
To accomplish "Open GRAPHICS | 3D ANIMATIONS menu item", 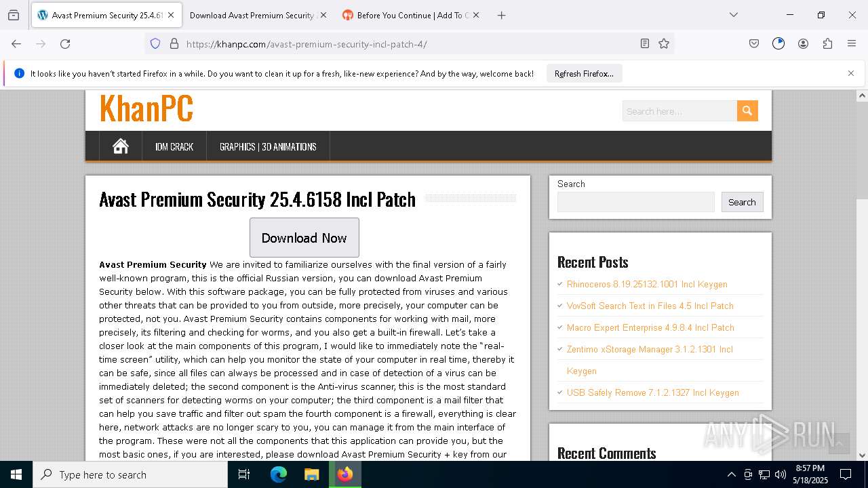I will coord(268,146).
